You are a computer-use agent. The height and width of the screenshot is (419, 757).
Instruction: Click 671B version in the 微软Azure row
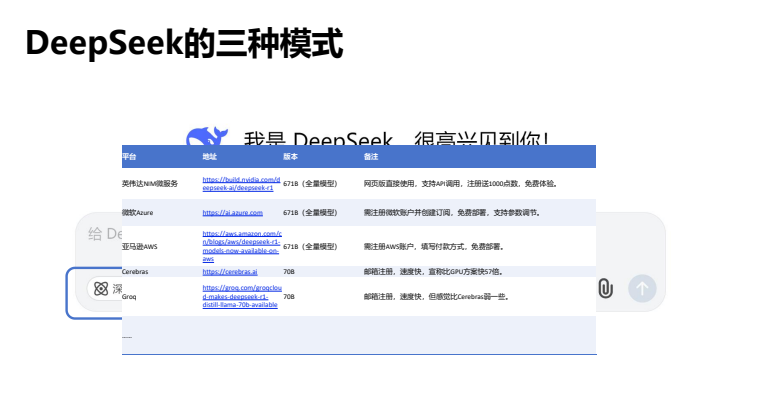pyautogui.click(x=310, y=212)
